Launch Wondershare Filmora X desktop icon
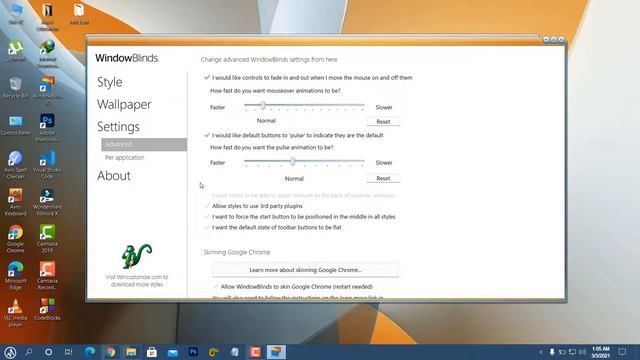This screenshot has height=360, width=640. click(x=47, y=202)
